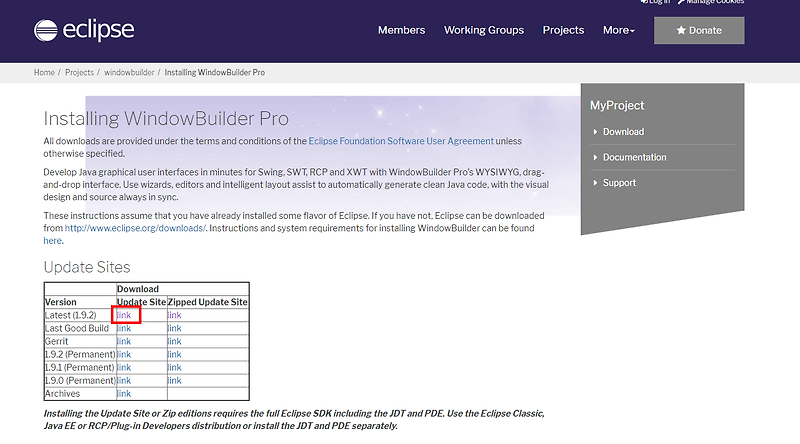Go to Home breadcrumb
This screenshot has width=800, height=444.
[44, 72]
